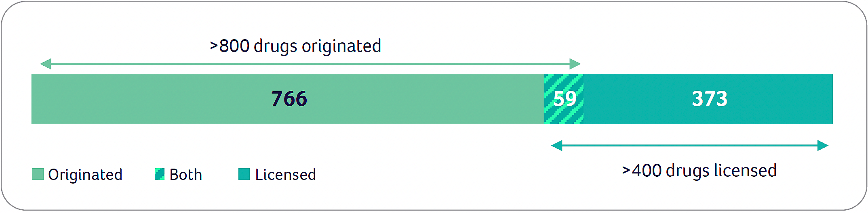
Task: Click right arrowhead of licensed range arrow
Action: pos(823,146)
